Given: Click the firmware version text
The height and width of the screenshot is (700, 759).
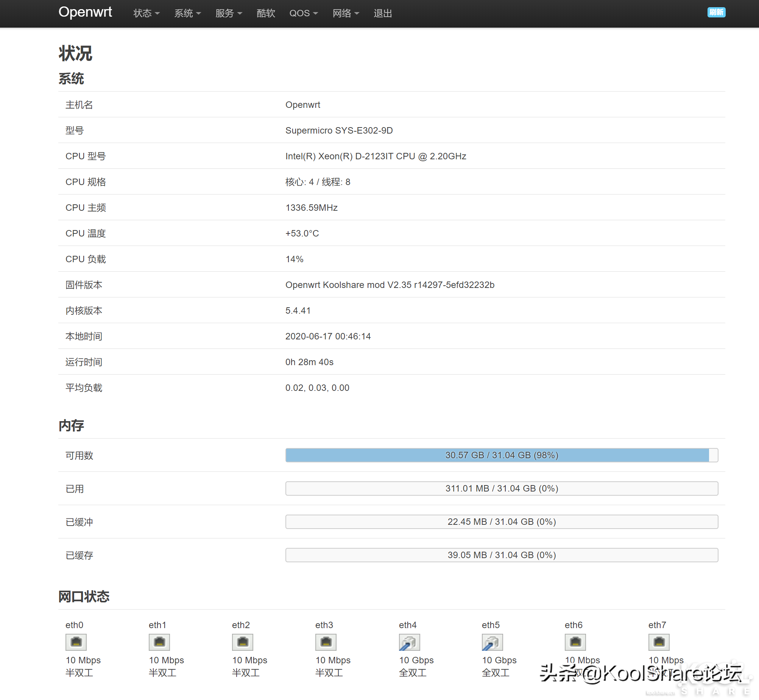Looking at the screenshot, I should pos(390,285).
